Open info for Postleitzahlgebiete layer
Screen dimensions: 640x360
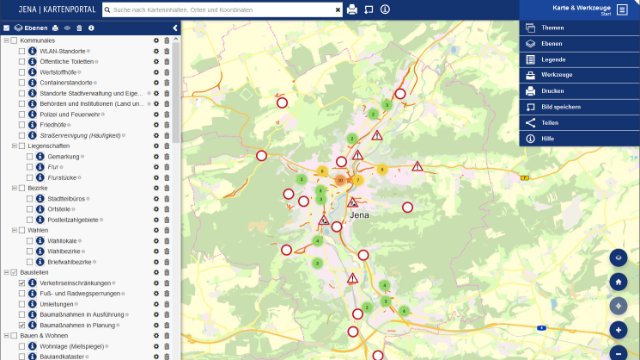click(x=40, y=220)
